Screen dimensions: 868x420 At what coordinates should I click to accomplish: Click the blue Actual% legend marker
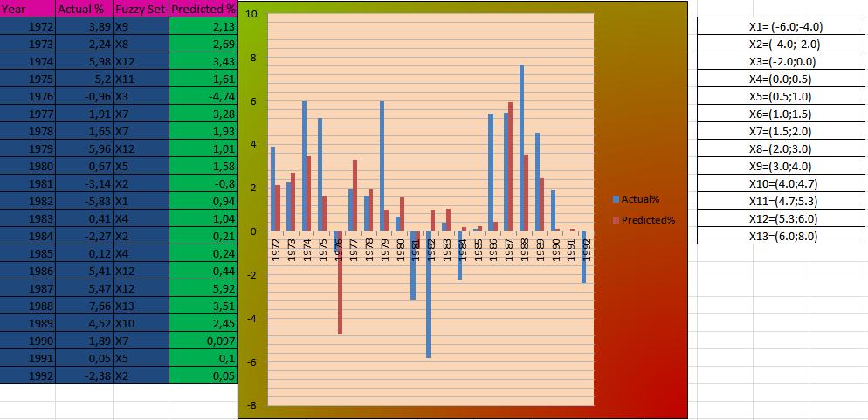[616, 200]
